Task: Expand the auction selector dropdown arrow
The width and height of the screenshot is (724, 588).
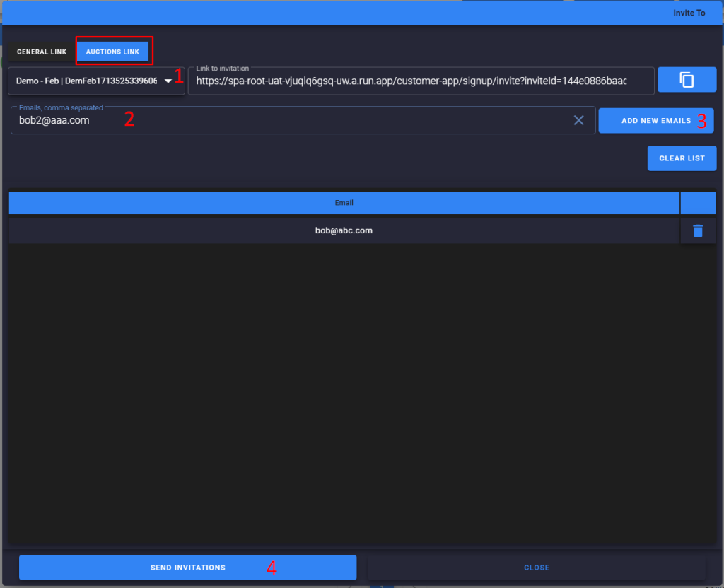Action: click(x=168, y=81)
